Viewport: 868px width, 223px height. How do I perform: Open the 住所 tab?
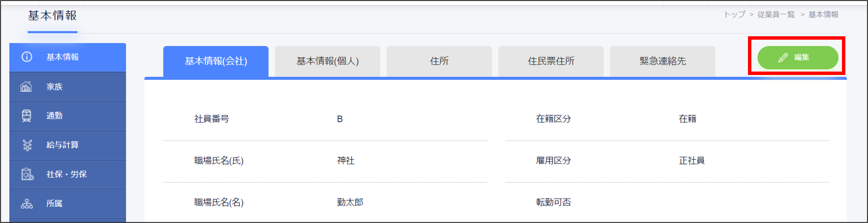(x=439, y=61)
